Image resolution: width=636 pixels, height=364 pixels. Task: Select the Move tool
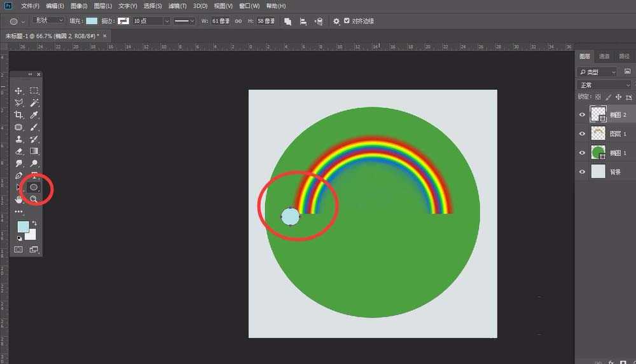tap(18, 91)
